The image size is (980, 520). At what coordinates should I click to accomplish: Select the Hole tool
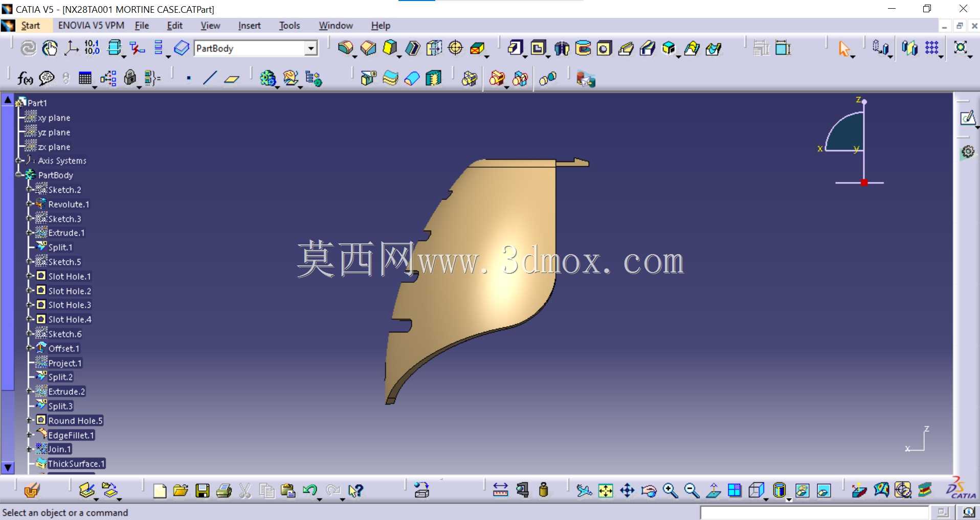pyautogui.click(x=604, y=48)
